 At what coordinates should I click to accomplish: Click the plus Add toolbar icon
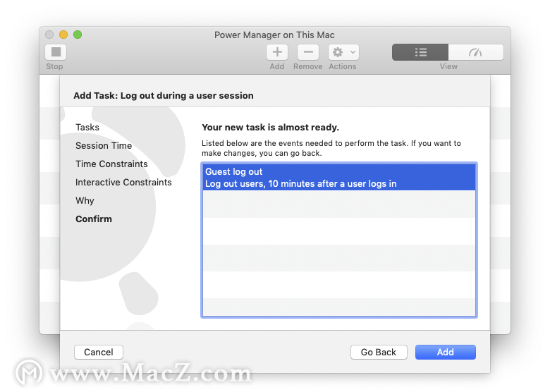pos(277,52)
